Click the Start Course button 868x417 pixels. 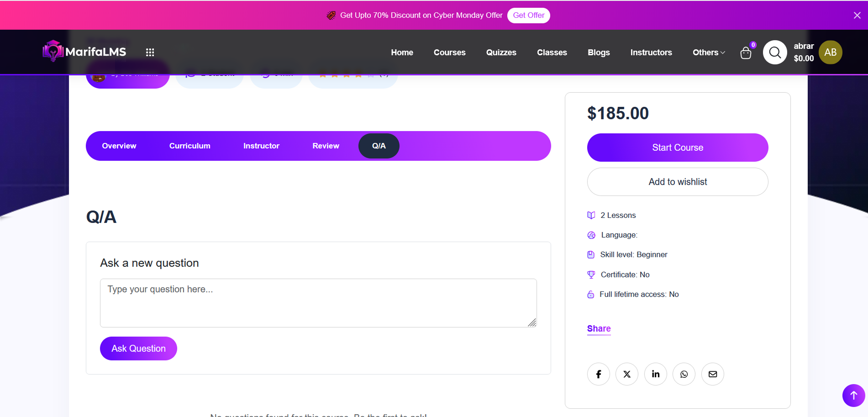coord(678,148)
